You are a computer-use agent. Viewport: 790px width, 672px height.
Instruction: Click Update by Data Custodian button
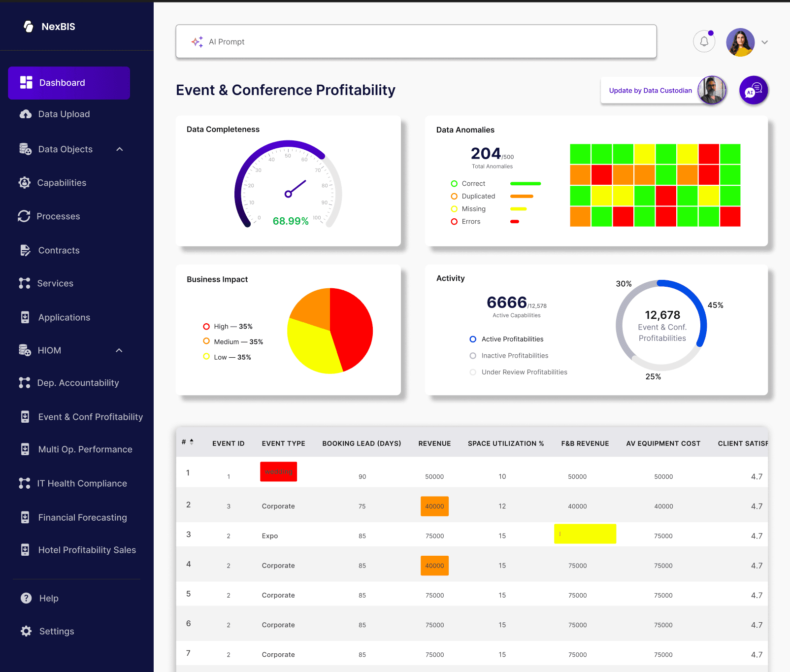(x=650, y=91)
